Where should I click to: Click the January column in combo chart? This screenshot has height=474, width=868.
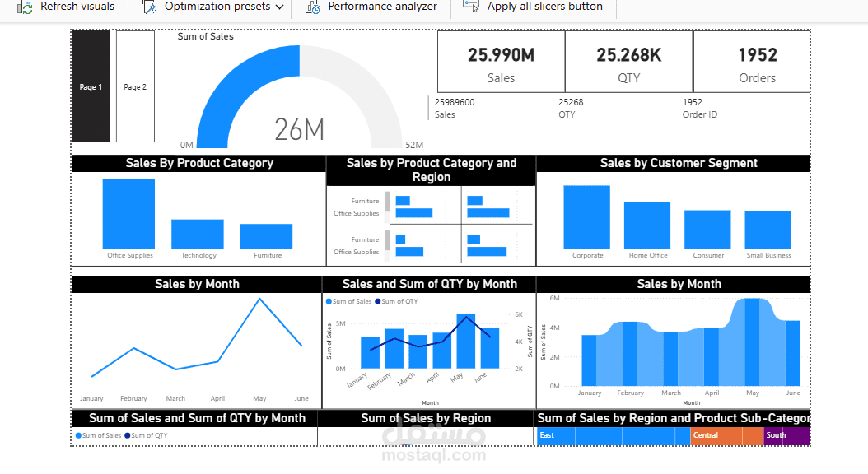(371, 353)
